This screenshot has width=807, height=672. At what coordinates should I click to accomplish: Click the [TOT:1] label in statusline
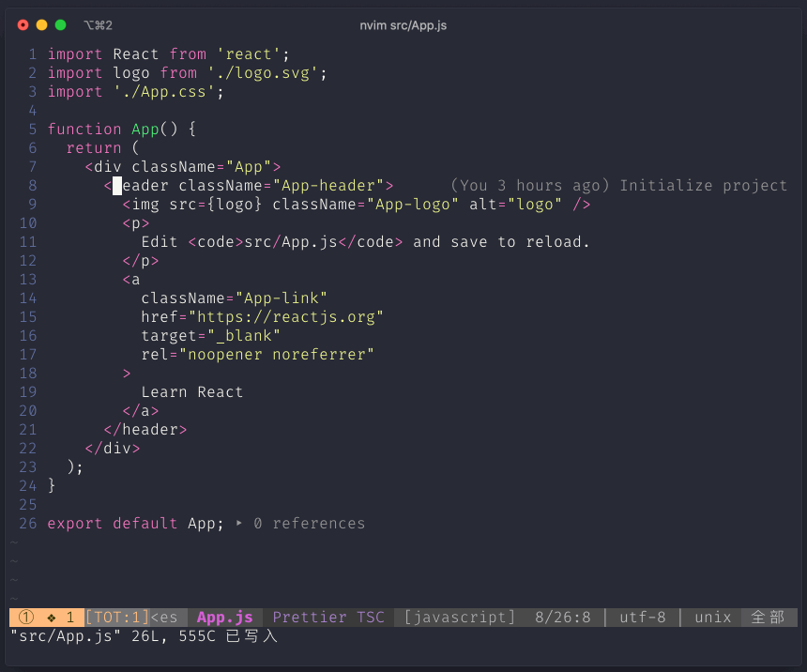(117, 617)
